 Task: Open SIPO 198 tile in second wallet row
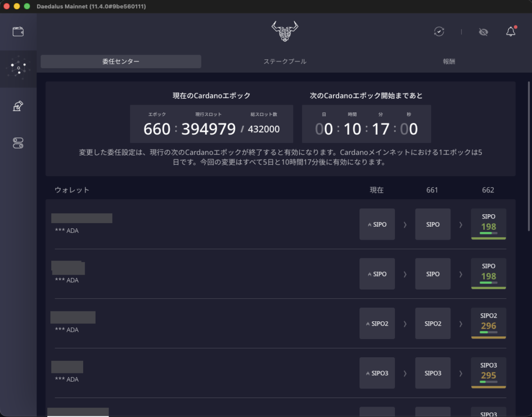[488, 273]
